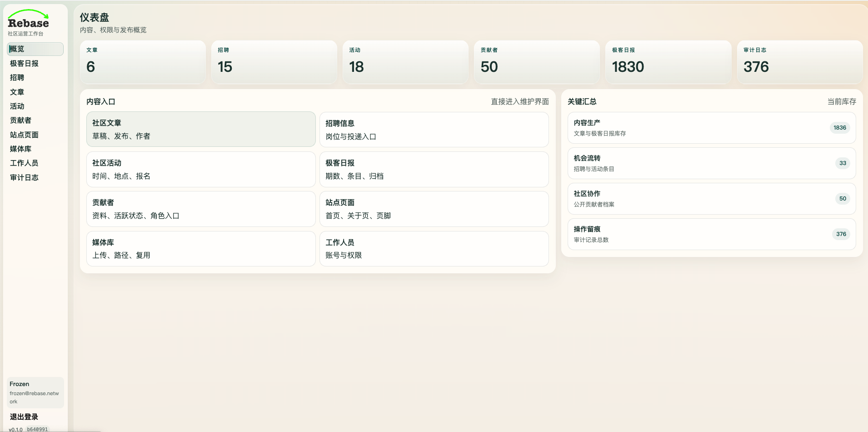Open 媒体库 in the sidebar
868x432 pixels.
(x=21, y=149)
